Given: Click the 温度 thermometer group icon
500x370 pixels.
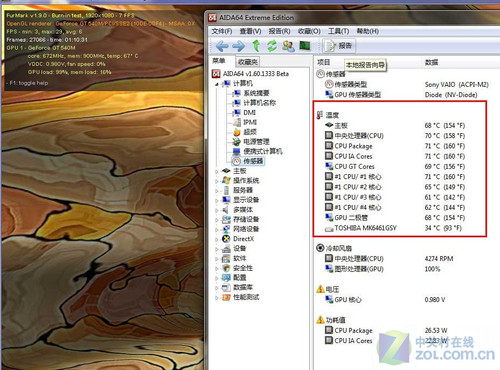Looking at the screenshot, I should pos(320,115).
